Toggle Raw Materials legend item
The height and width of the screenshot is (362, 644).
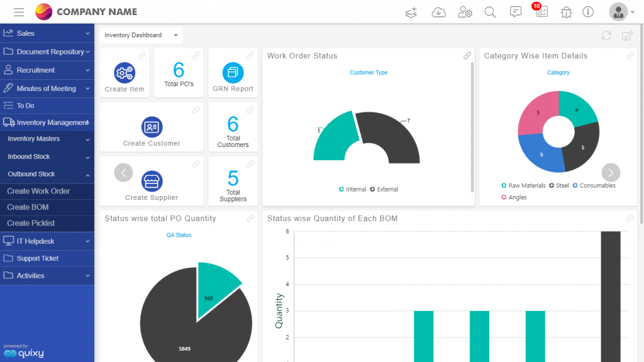pyautogui.click(x=524, y=185)
